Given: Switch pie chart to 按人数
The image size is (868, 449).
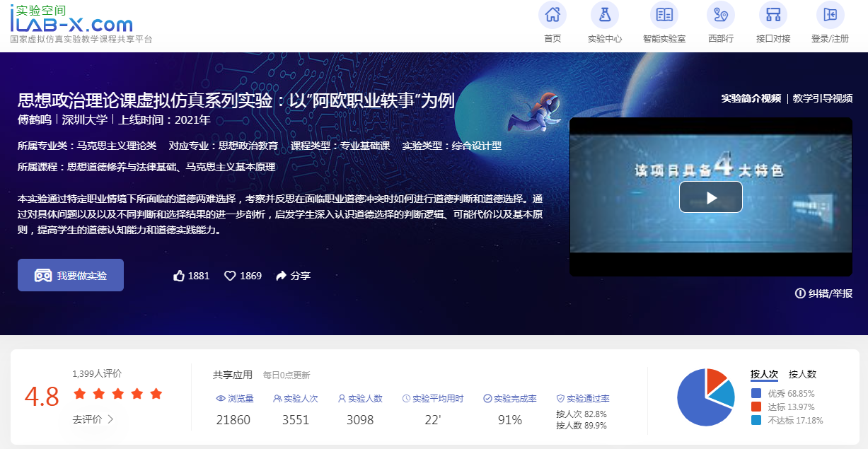Looking at the screenshot, I should point(802,374).
